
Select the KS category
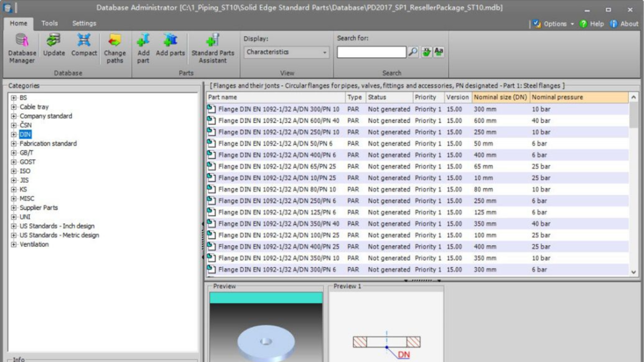tap(23, 189)
